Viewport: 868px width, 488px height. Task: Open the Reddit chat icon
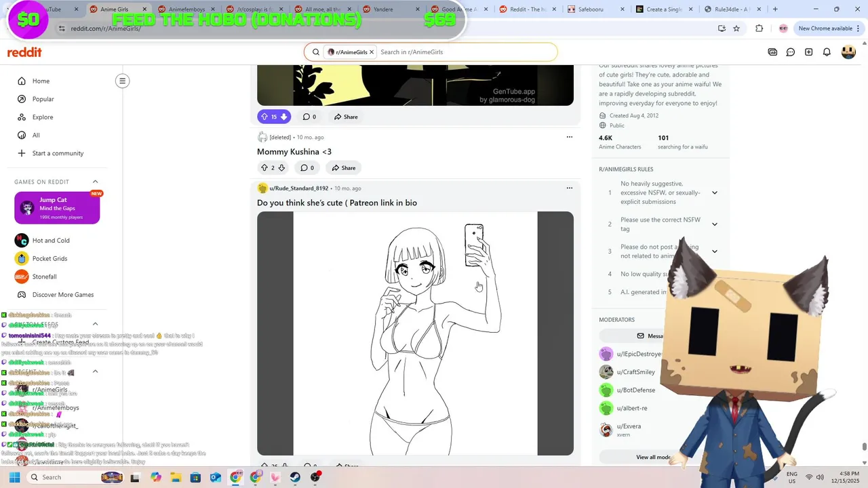(791, 52)
